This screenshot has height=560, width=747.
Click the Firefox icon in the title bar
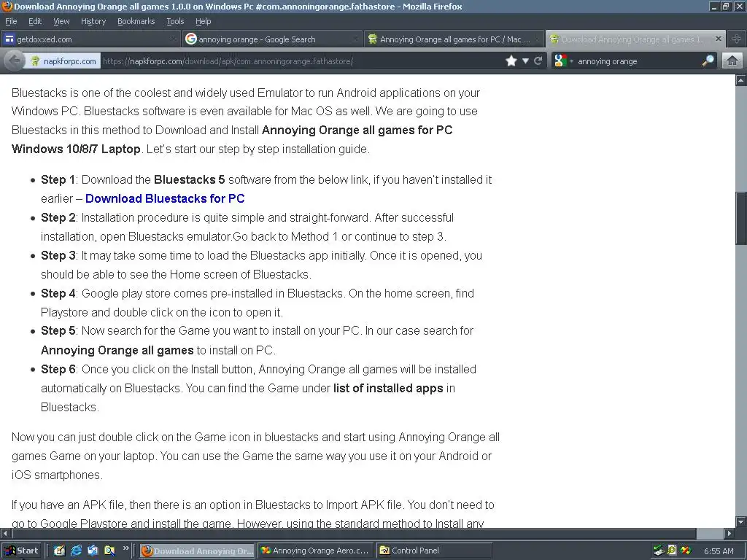pyautogui.click(x=7, y=6)
